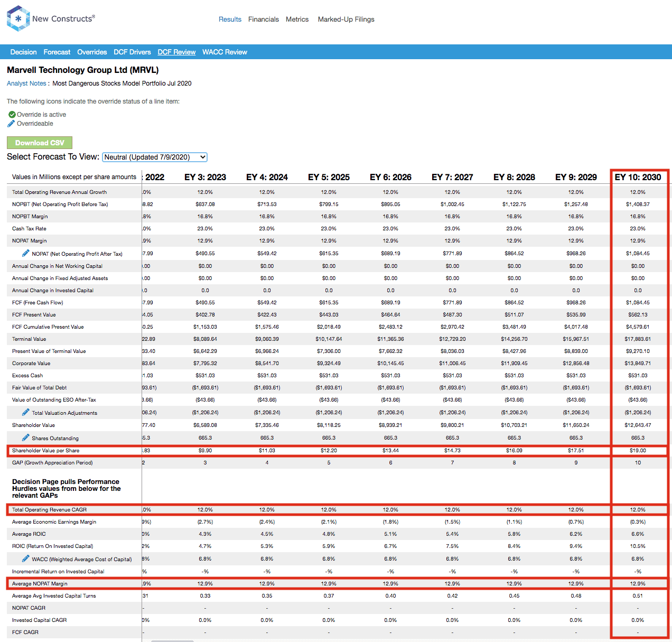Switch to the Decision tab
The width and height of the screenshot is (672, 642).
[x=23, y=52]
